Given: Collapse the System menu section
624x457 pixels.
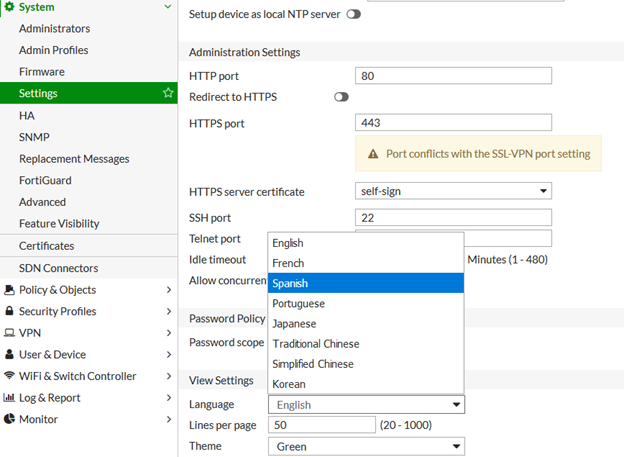Looking at the screenshot, I should [168, 8].
